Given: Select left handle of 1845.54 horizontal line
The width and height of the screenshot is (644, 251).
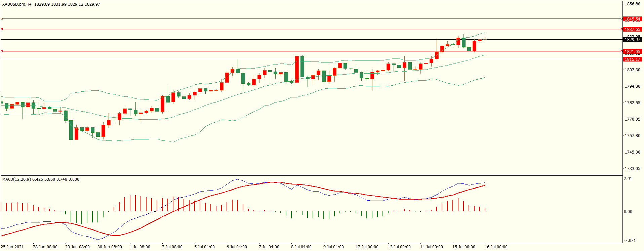Looking at the screenshot, I should (2, 19).
